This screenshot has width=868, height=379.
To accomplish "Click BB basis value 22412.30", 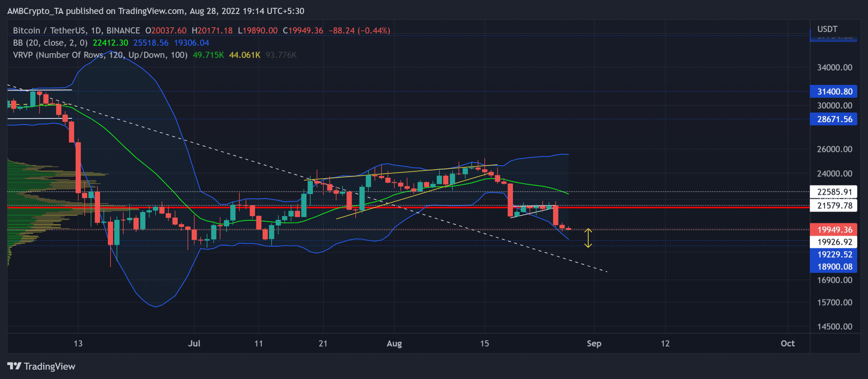I will [111, 43].
